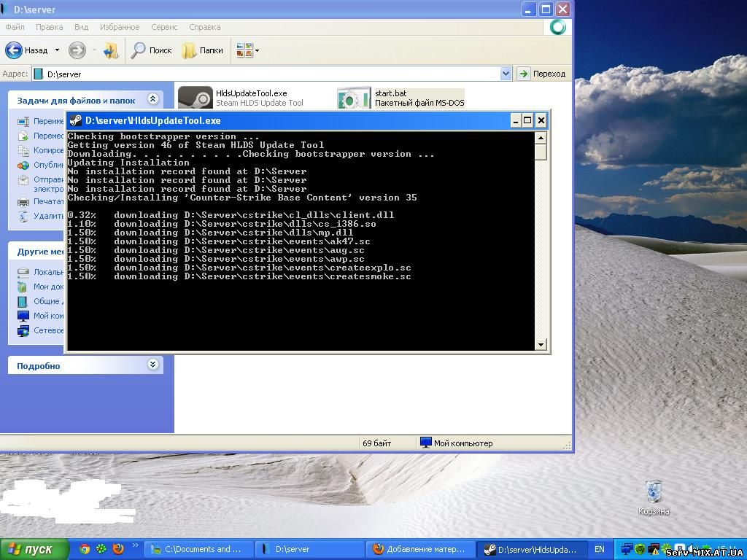Launch Chrome from quick launch

coord(85,549)
